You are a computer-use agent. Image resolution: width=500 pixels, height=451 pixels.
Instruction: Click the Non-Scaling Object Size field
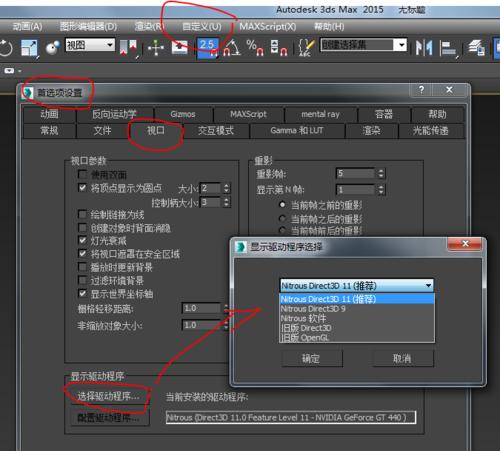(x=202, y=325)
